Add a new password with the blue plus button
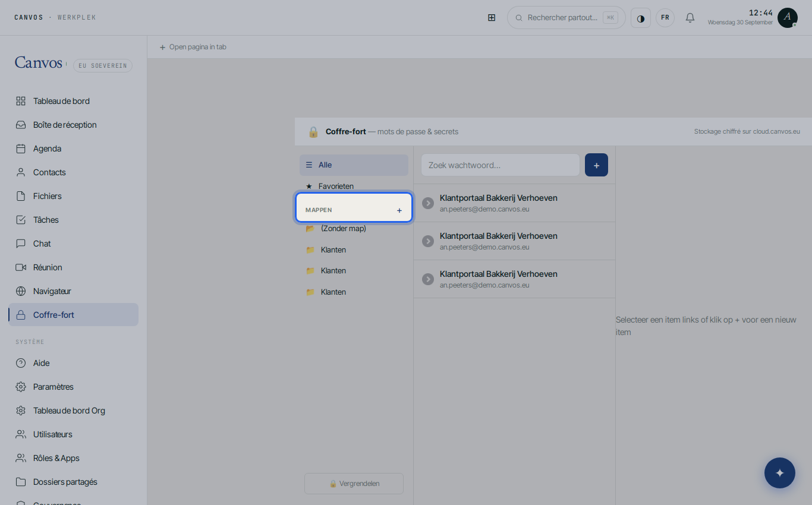 point(596,165)
